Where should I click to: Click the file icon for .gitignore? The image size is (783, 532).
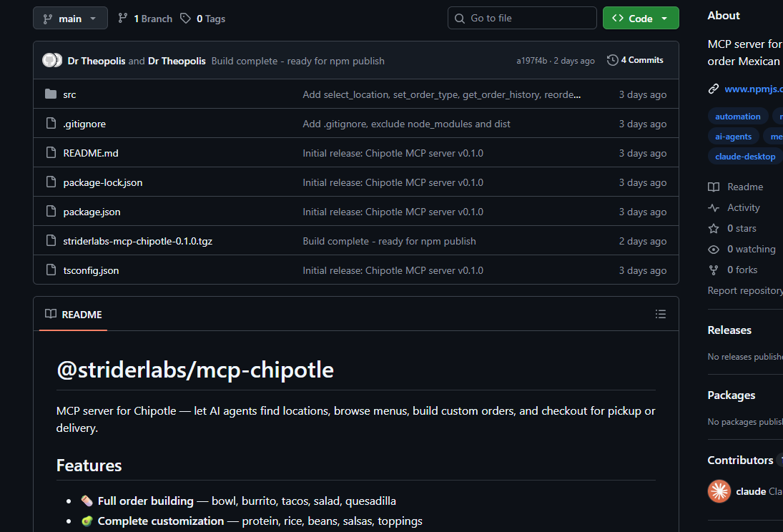click(51, 123)
